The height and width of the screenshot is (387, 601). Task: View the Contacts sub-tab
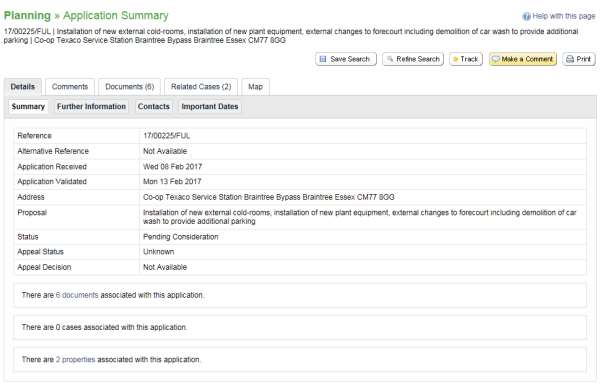point(153,107)
